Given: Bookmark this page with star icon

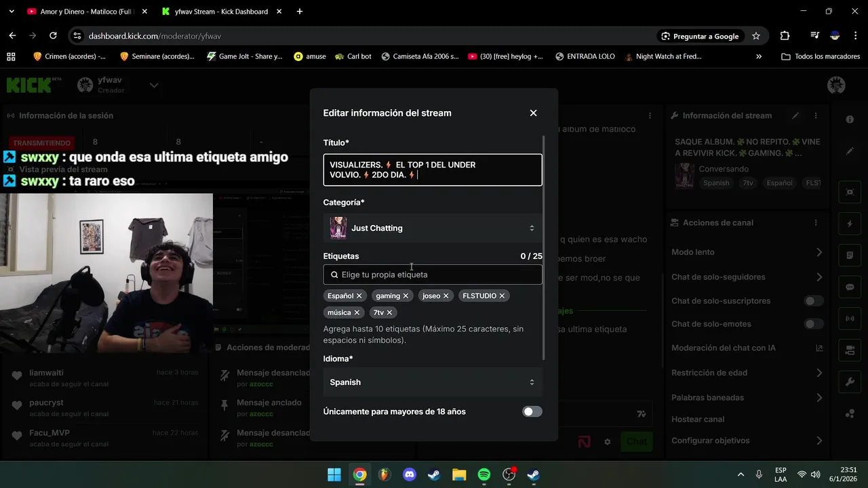Looking at the screenshot, I should (x=756, y=36).
